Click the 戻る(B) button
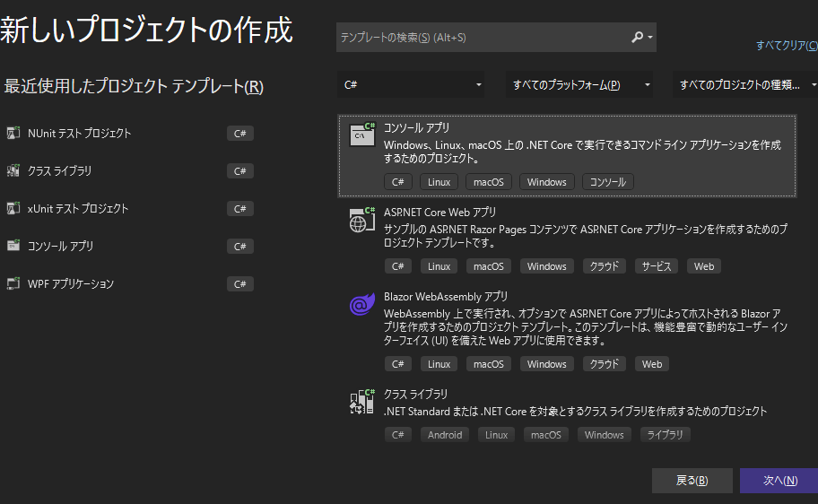Screen dimensions: 818x504 [692, 481]
